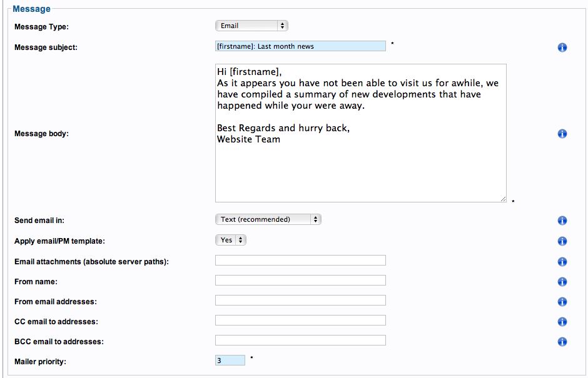
Task: Click the Message subject field
Action: coord(300,46)
